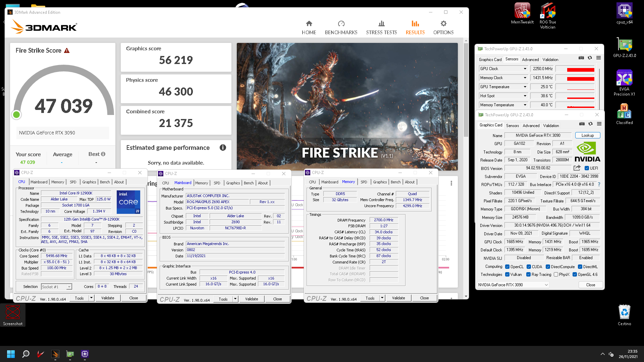The image size is (644, 362).
Task: Expand the Memory Temperature sensor dropdown
Action: (x=525, y=105)
